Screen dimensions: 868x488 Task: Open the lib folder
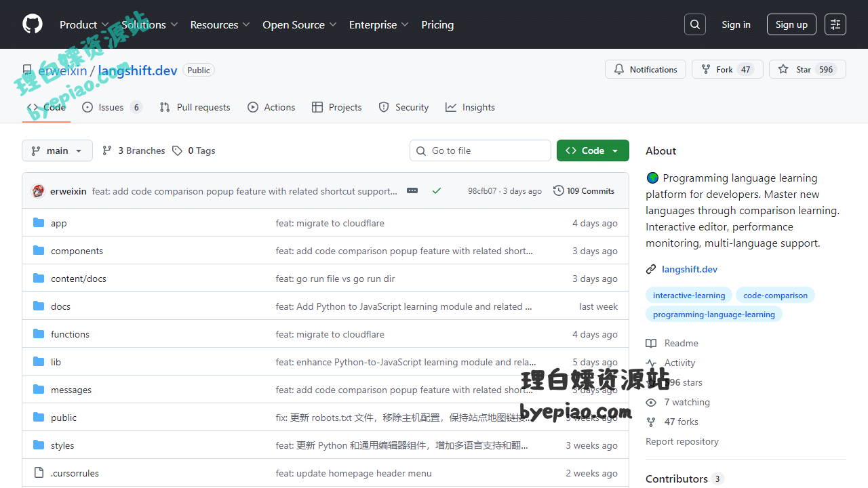[x=56, y=362]
